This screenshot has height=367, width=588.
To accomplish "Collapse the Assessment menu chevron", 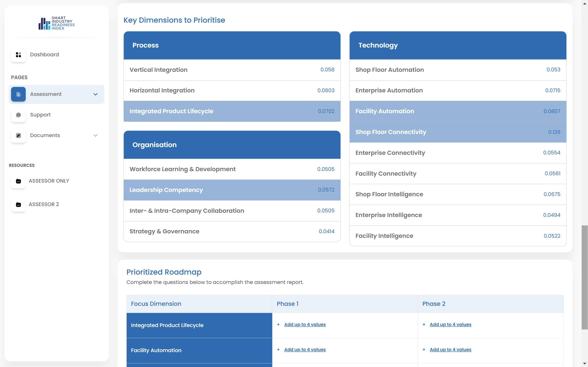I will point(96,94).
